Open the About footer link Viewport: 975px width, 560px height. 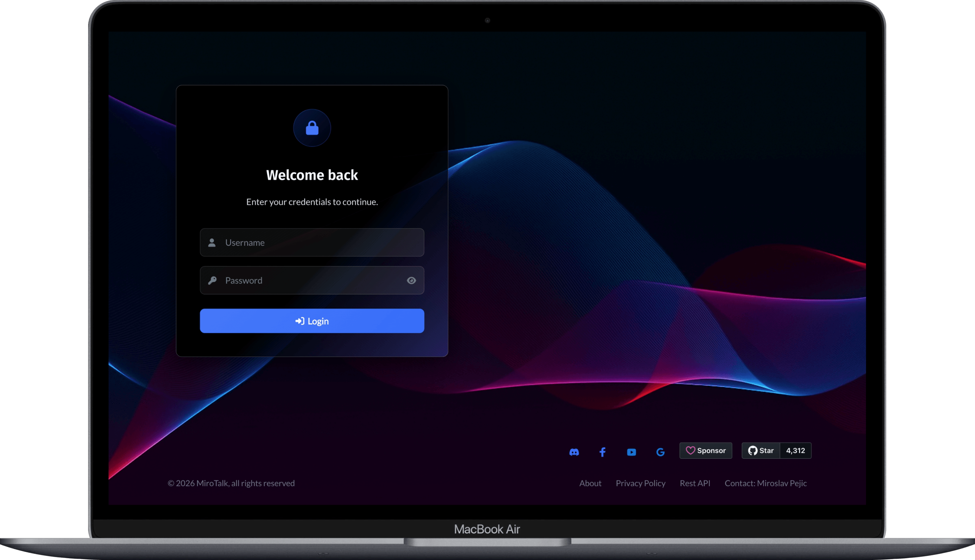click(x=590, y=483)
